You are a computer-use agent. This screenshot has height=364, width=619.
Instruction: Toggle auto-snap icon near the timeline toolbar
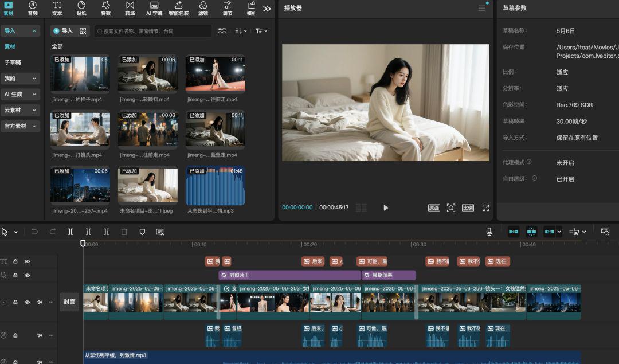(x=531, y=232)
